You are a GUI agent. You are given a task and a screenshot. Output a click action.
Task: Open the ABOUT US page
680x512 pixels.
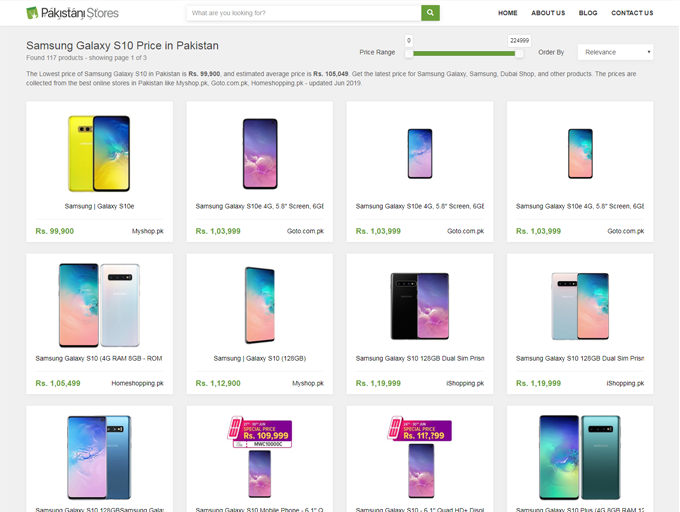click(548, 13)
